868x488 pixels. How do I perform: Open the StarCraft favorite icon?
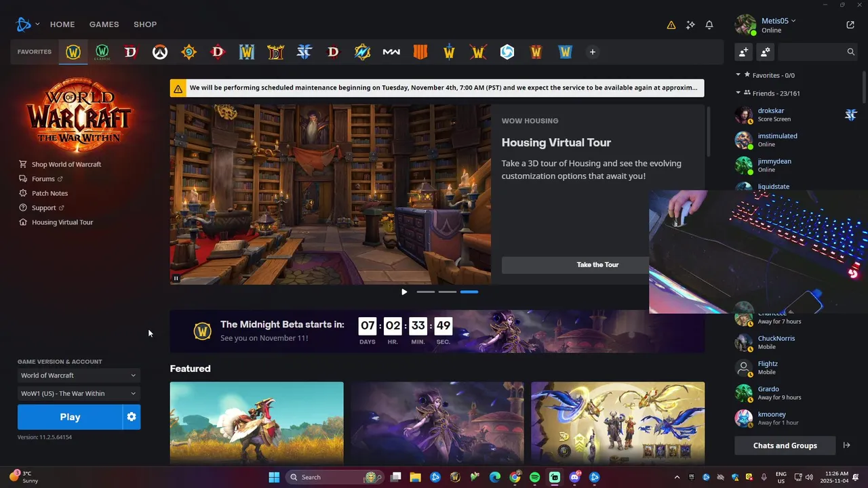pyautogui.click(x=304, y=52)
